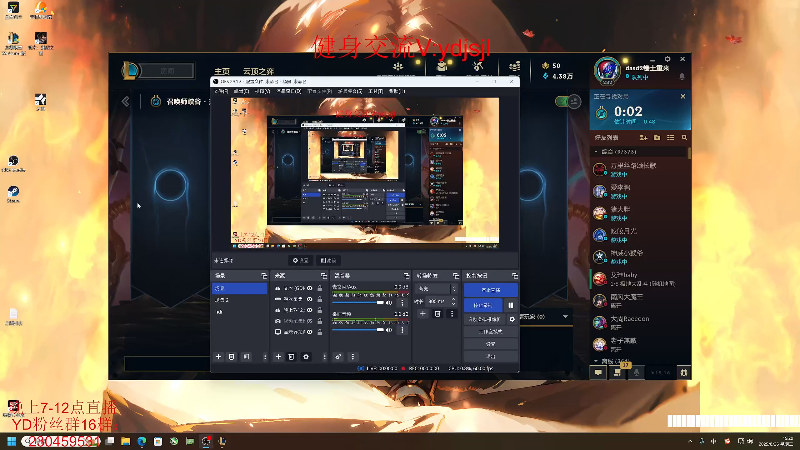Toggle the open party switch in League lobby
Image resolution: width=800 pixels, height=450 pixels.
coord(568,102)
